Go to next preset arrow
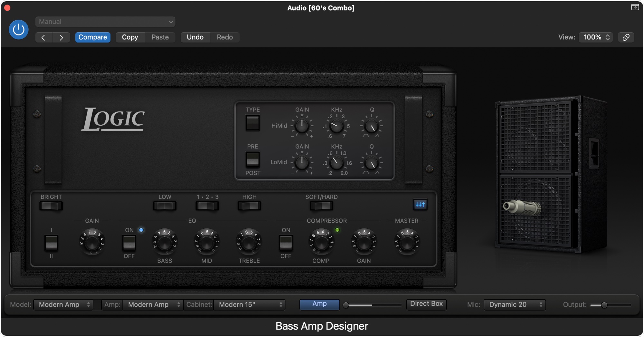The image size is (644, 337). point(61,37)
